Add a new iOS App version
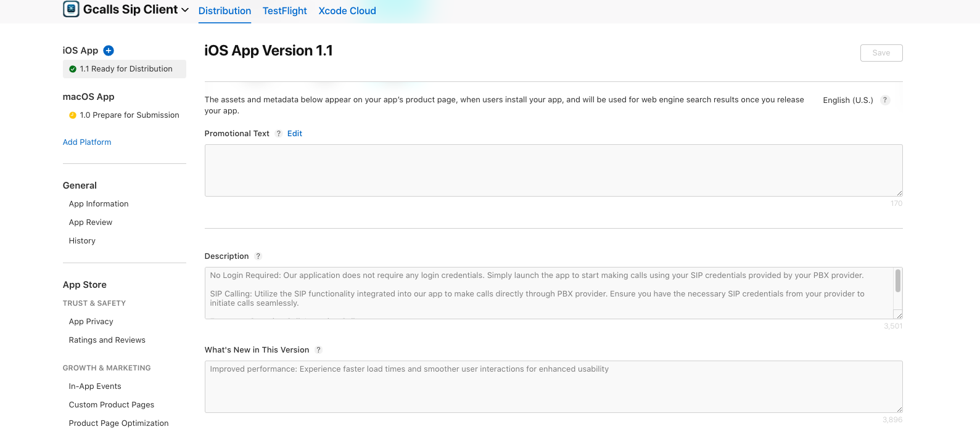The image size is (980, 437). [109, 51]
